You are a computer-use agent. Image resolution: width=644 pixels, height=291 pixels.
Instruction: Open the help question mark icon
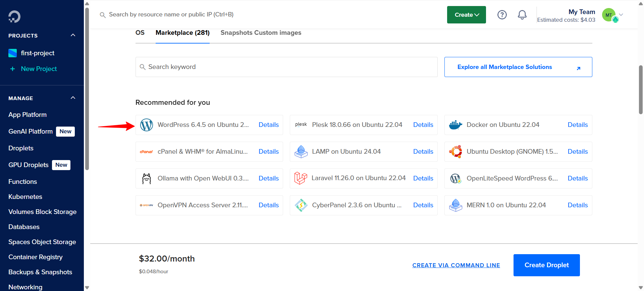tap(502, 15)
